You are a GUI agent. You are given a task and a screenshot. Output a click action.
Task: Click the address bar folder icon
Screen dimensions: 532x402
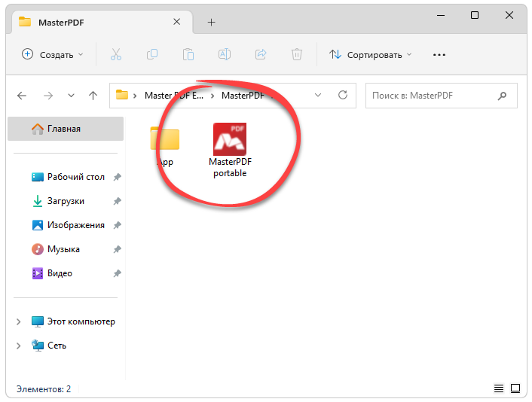[x=122, y=95]
